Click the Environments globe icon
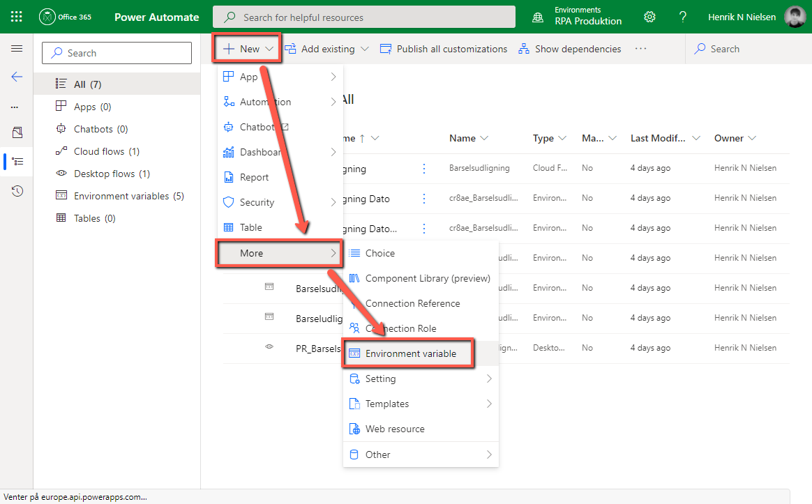 tap(538, 17)
